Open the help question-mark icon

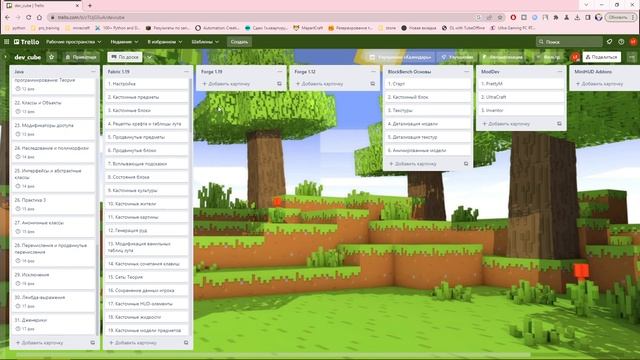click(x=621, y=42)
